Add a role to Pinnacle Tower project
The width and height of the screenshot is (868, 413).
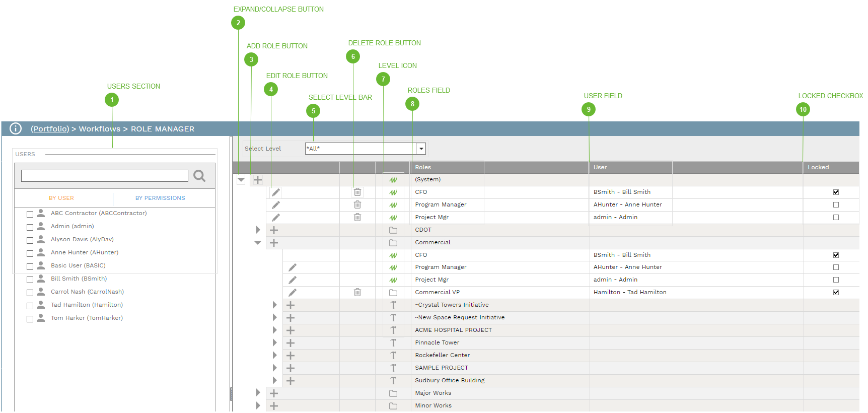291,343
